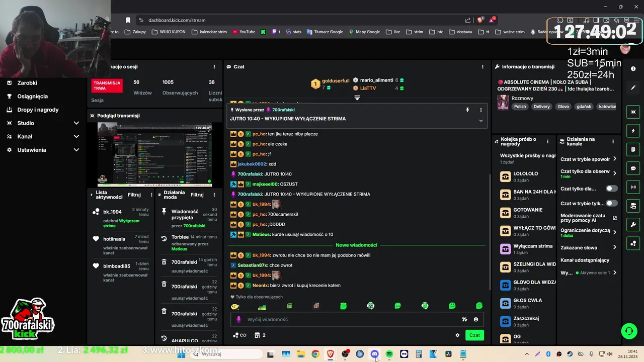The width and height of the screenshot is (644, 362).
Task: Select the LOLOLOLO reward in queue
Action: point(527,176)
